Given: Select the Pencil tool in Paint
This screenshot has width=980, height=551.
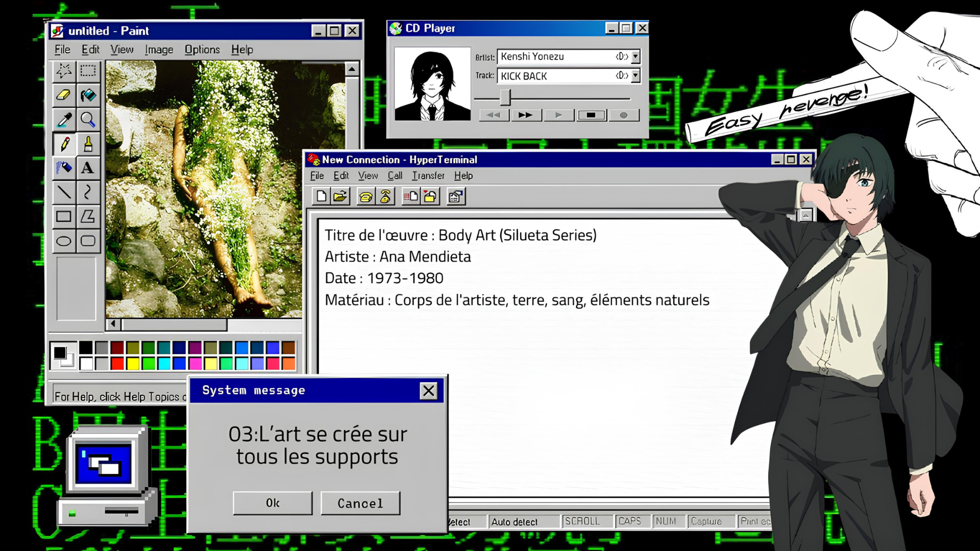Looking at the screenshot, I should coord(64,144).
